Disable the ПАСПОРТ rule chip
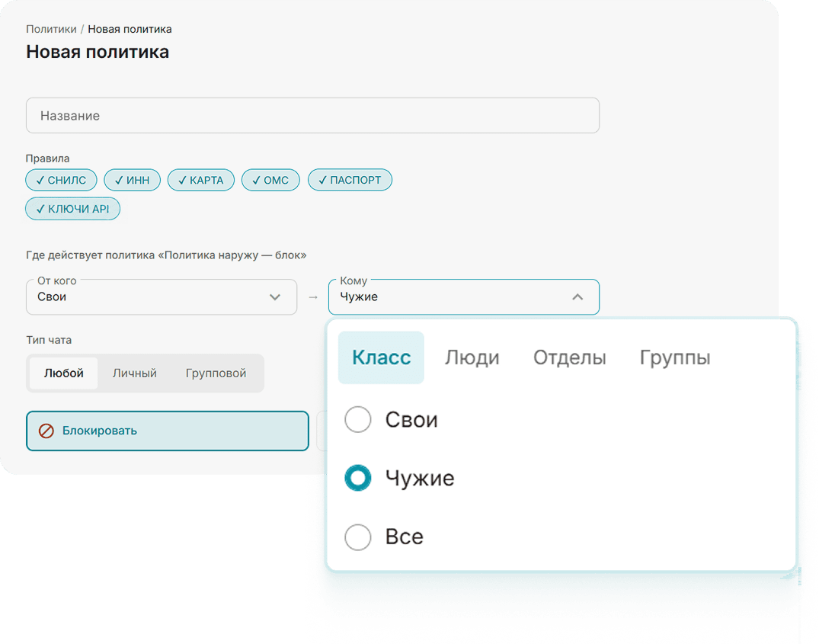The height and width of the screenshot is (644, 819). point(350,180)
